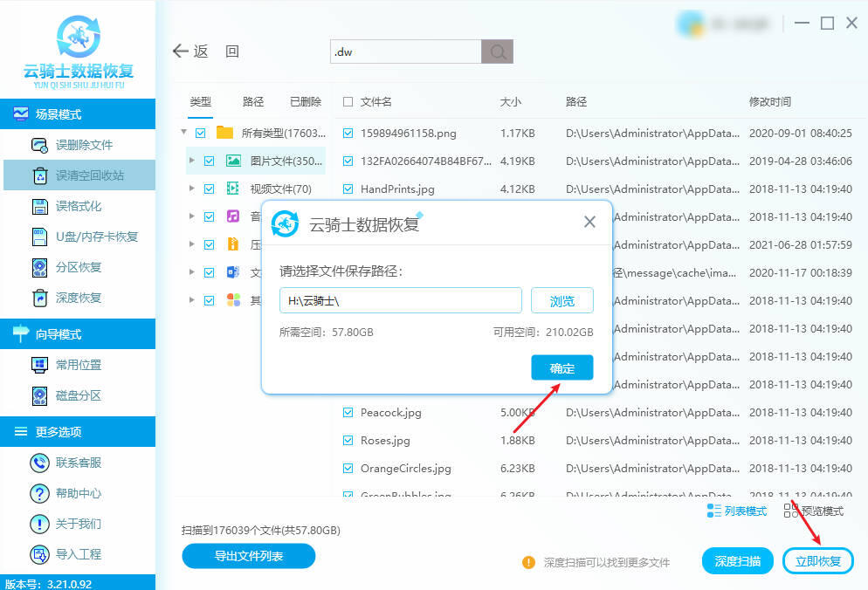The width and height of the screenshot is (868, 590).
Task: Click the search magnifier button
Action: (x=497, y=51)
